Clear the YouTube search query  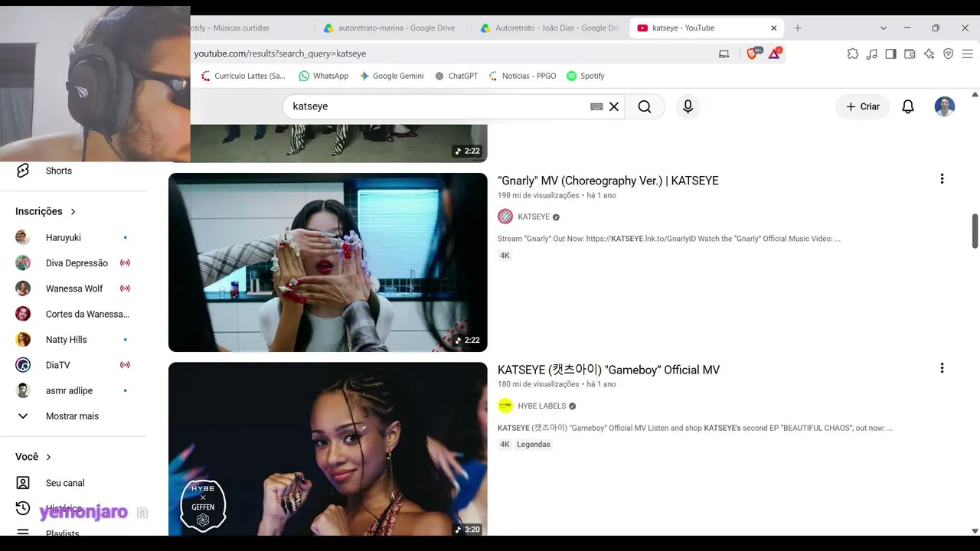tap(614, 106)
